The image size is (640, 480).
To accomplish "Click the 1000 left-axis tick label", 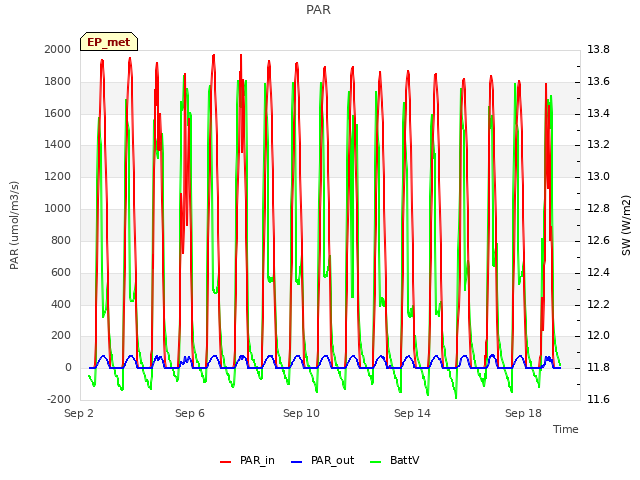I will click(x=58, y=208).
